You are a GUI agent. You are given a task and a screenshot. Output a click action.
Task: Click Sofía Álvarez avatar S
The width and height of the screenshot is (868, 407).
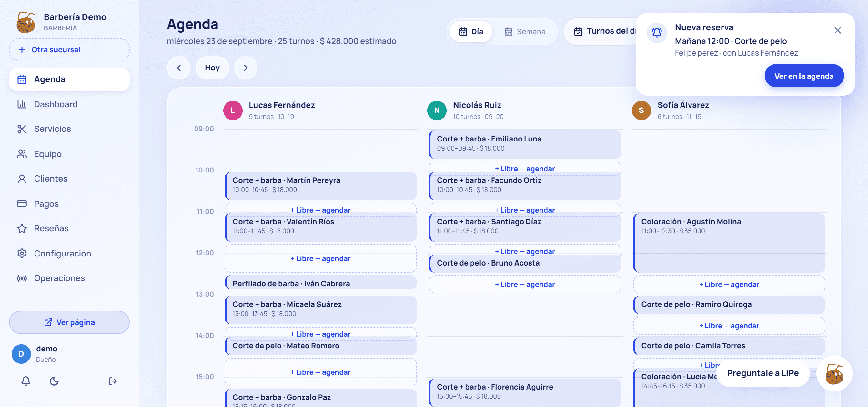pyautogui.click(x=641, y=110)
